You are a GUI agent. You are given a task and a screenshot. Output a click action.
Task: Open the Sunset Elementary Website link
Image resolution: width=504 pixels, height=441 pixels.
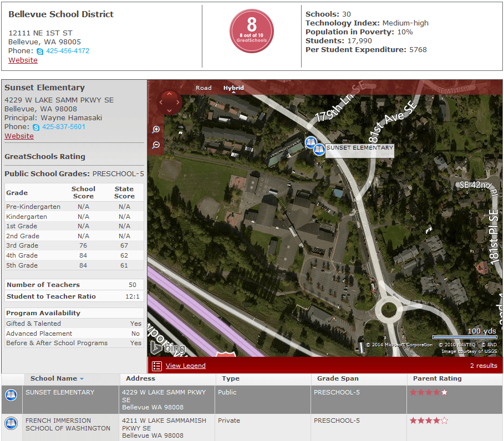[19, 136]
